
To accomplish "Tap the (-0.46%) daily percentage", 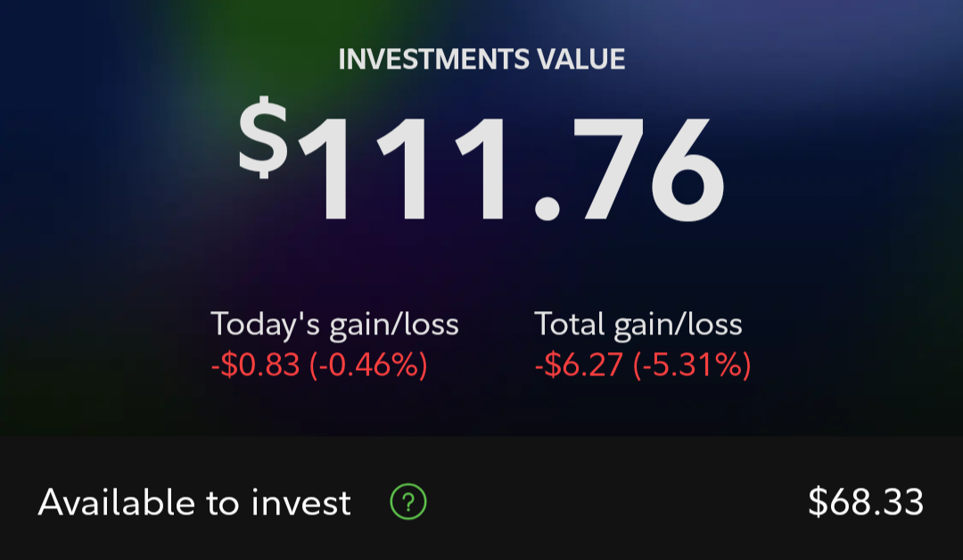I will click(x=368, y=365).
